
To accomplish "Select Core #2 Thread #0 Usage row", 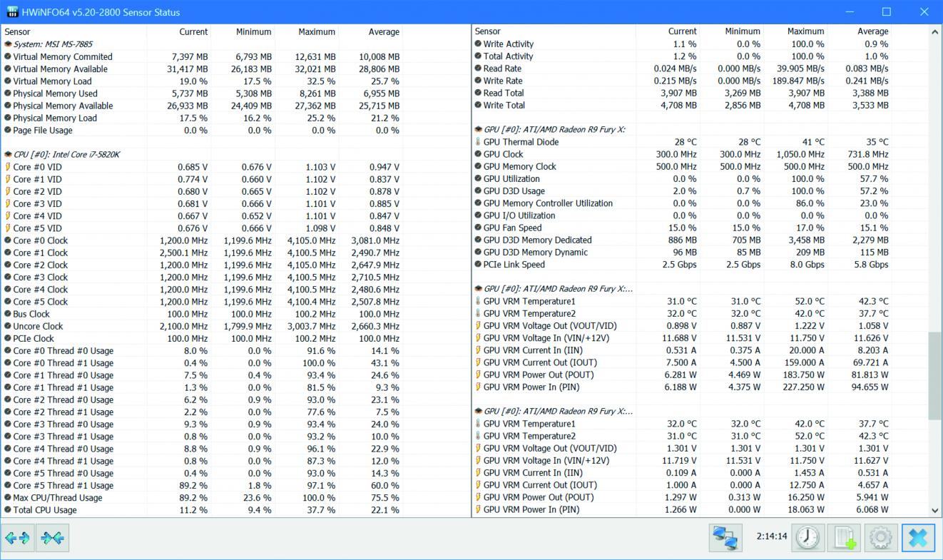I will click(201, 400).
